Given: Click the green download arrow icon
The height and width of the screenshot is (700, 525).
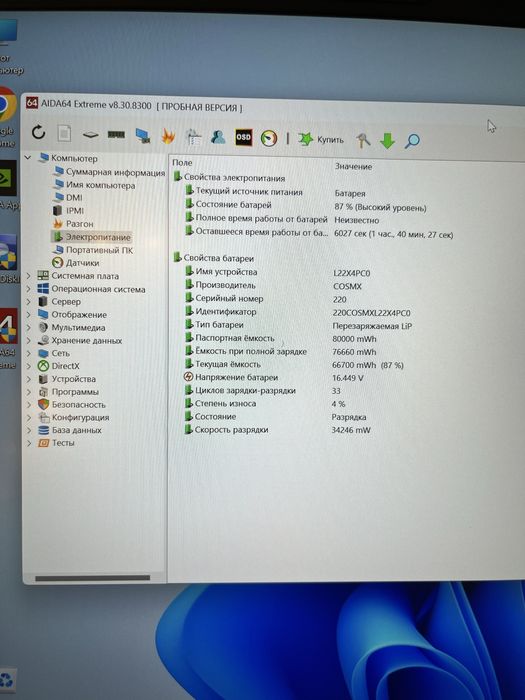Looking at the screenshot, I should 388,141.
